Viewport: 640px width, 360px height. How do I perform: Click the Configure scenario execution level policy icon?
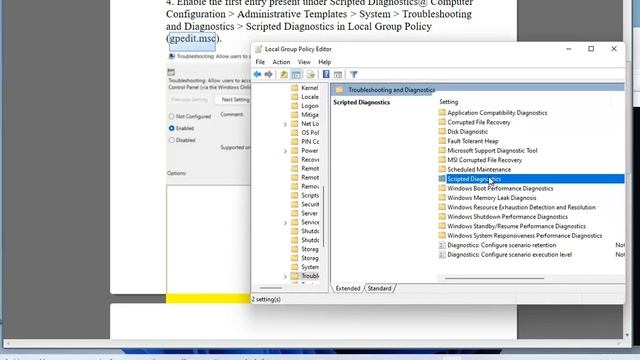pos(442,254)
